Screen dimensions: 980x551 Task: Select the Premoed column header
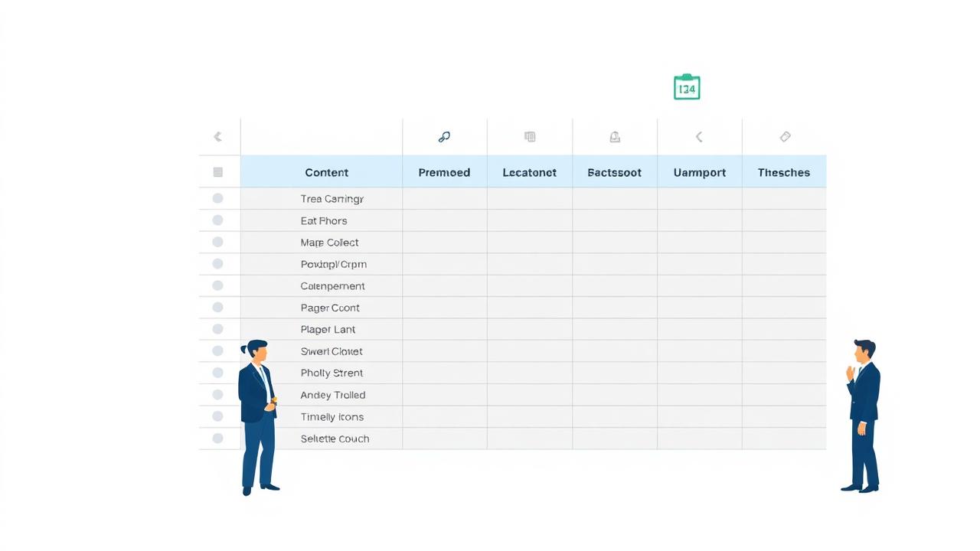[444, 172]
